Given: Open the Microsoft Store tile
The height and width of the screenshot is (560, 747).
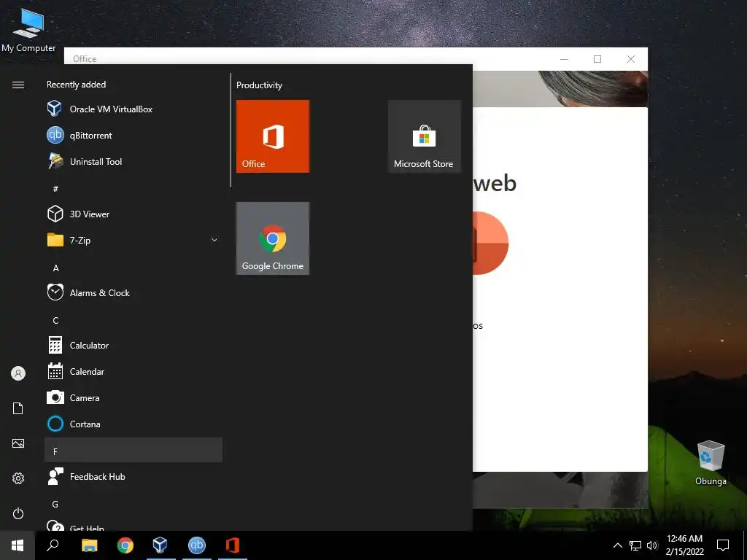Looking at the screenshot, I should [x=424, y=136].
